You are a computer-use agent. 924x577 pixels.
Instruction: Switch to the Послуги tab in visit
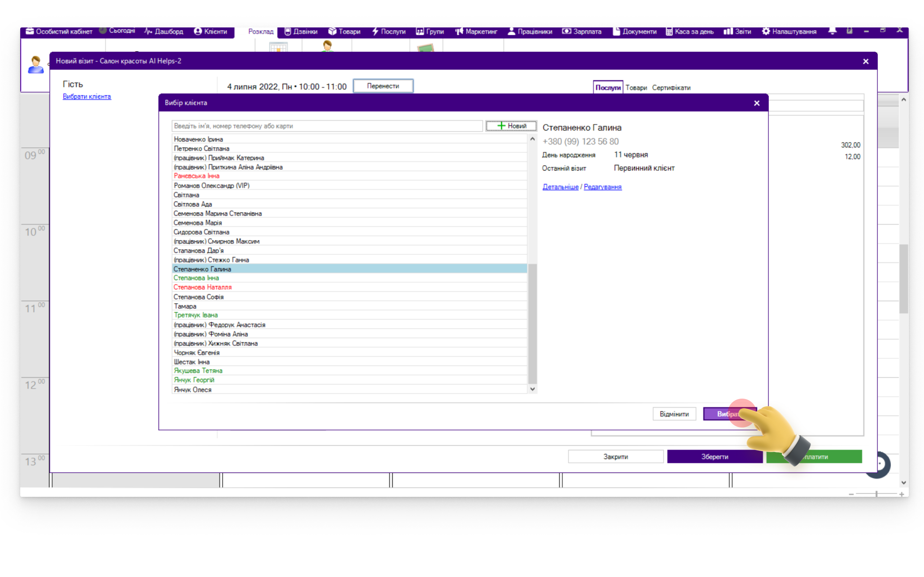[607, 88]
